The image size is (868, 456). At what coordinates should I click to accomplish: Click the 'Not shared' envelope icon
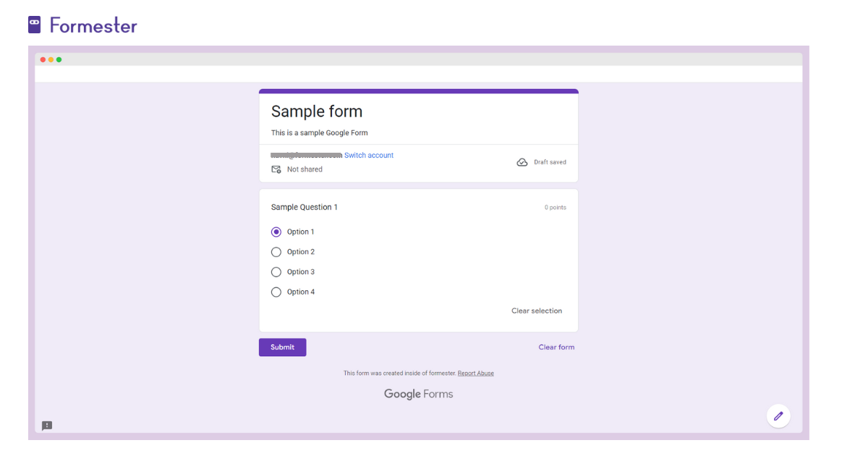(276, 169)
